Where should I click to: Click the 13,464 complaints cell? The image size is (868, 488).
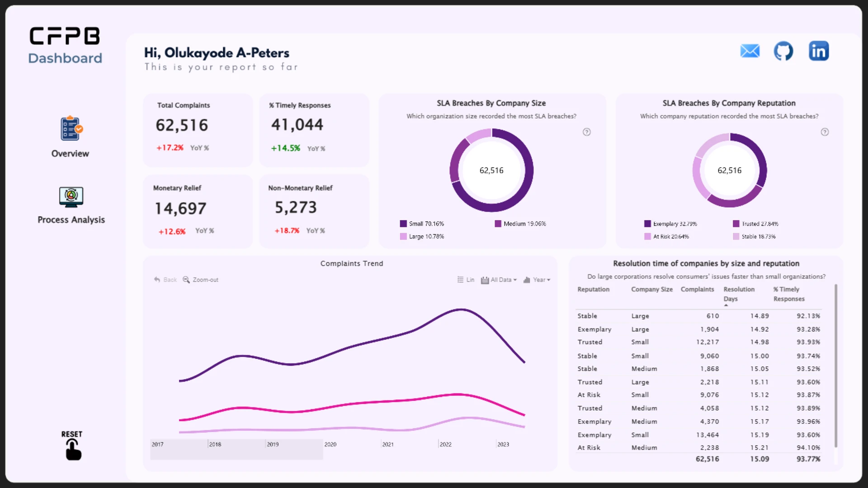(x=708, y=435)
